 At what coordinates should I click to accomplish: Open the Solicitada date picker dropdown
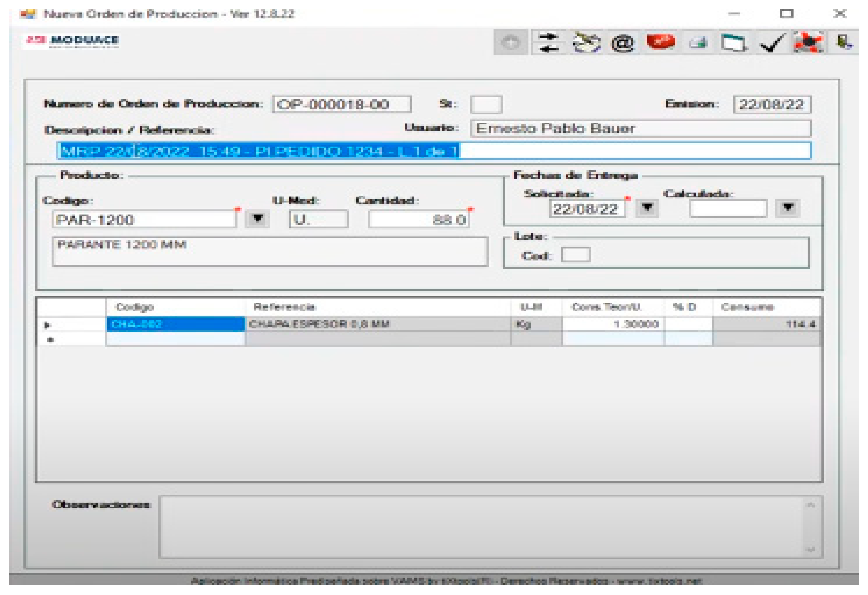coord(647,207)
